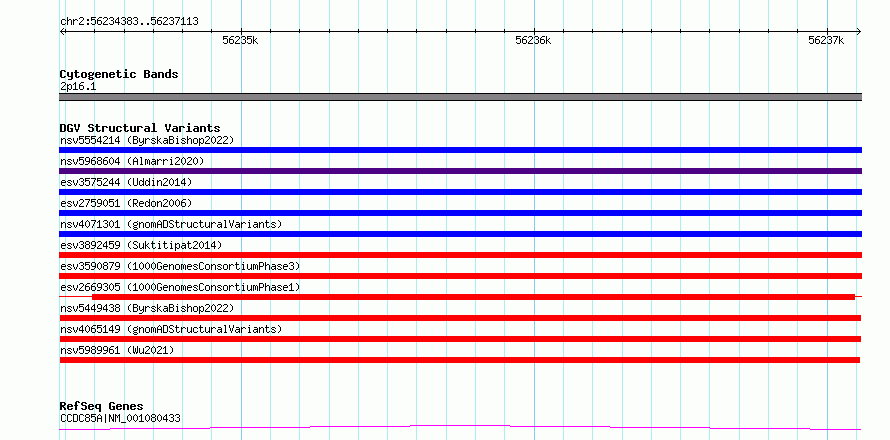The image size is (890, 440).
Task: Click the red bar for nsv5449438
Action: coord(460,318)
